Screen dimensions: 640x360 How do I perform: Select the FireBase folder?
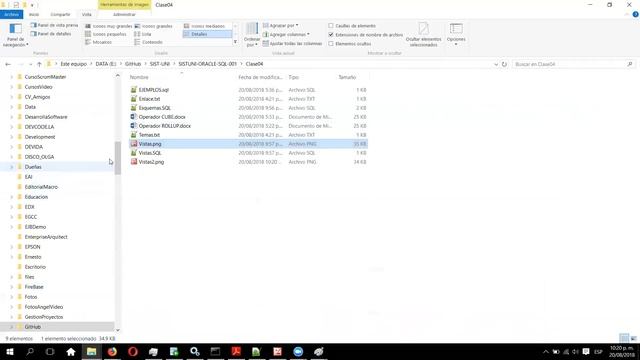coord(34,287)
